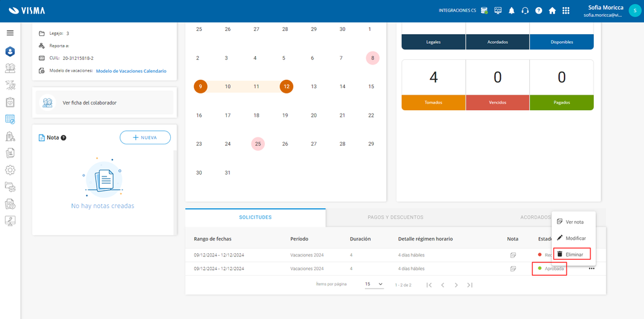644x319 pixels.
Task: Click the orange Tomados tile
Action: click(x=433, y=102)
